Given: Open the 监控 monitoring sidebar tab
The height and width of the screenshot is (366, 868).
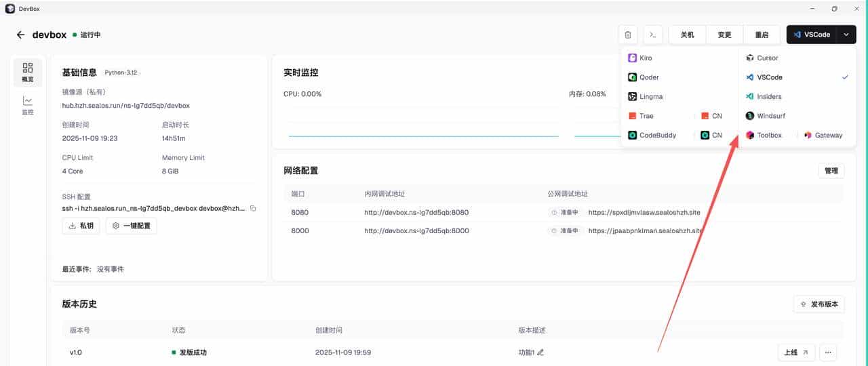Looking at the screenshot, I should click(x=28, y=106).
